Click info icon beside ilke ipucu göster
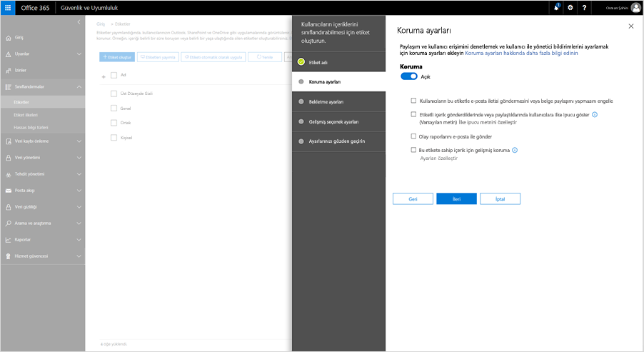Image resolution: width=644 pixels, height=352 pixels. 594,114
